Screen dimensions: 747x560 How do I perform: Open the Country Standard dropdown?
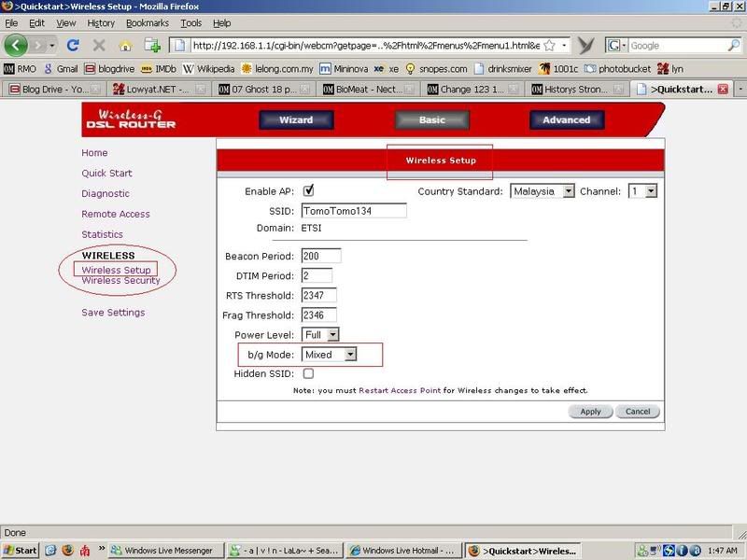(x=543, y=190)
